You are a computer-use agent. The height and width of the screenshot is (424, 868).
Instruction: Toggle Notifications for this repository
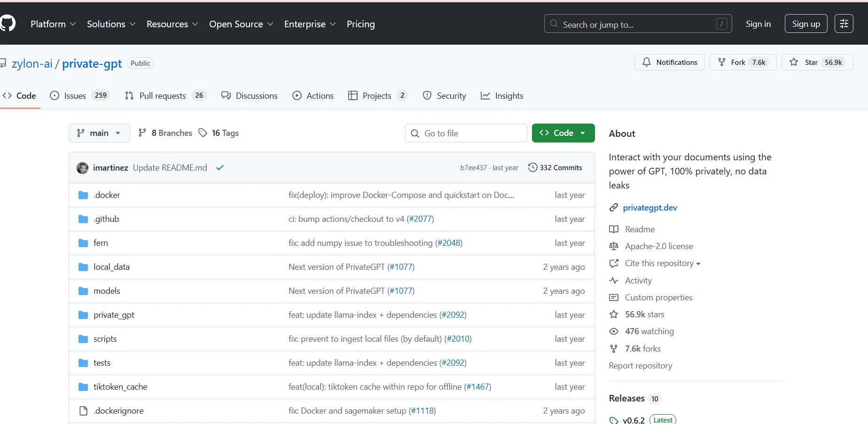click(x=669, y=63)
